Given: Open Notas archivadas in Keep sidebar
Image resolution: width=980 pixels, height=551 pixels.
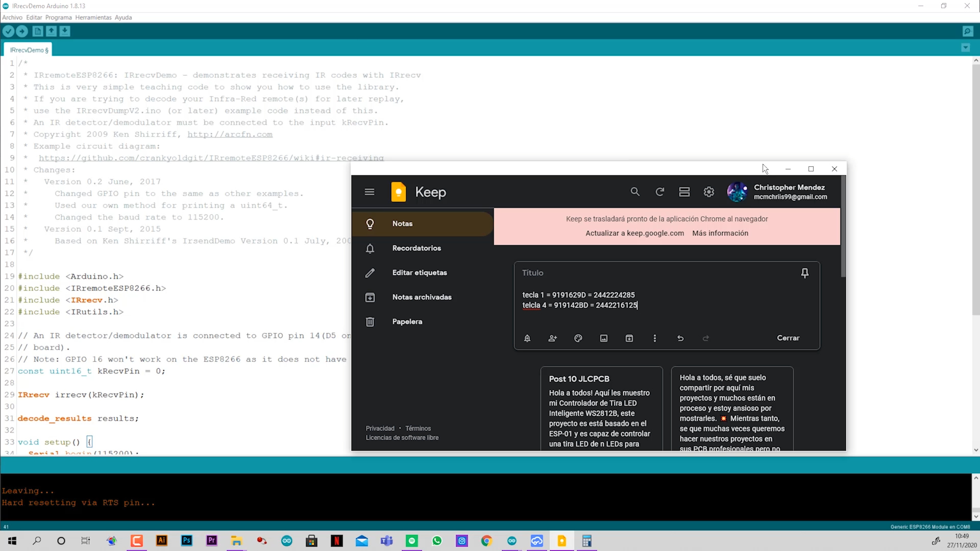Looking at the screenshot, I should 422,297.
